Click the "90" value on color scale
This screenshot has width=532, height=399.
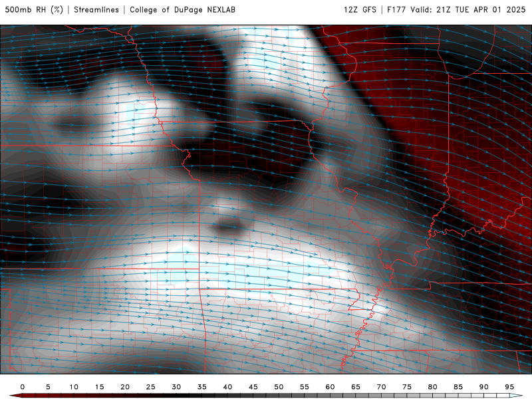point(484,387)
